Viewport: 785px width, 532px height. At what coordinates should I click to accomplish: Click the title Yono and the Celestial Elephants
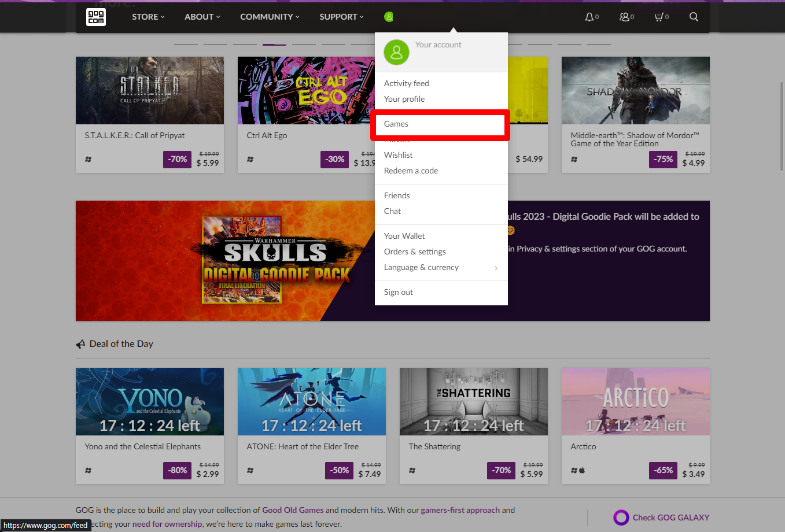coord(143,446)
